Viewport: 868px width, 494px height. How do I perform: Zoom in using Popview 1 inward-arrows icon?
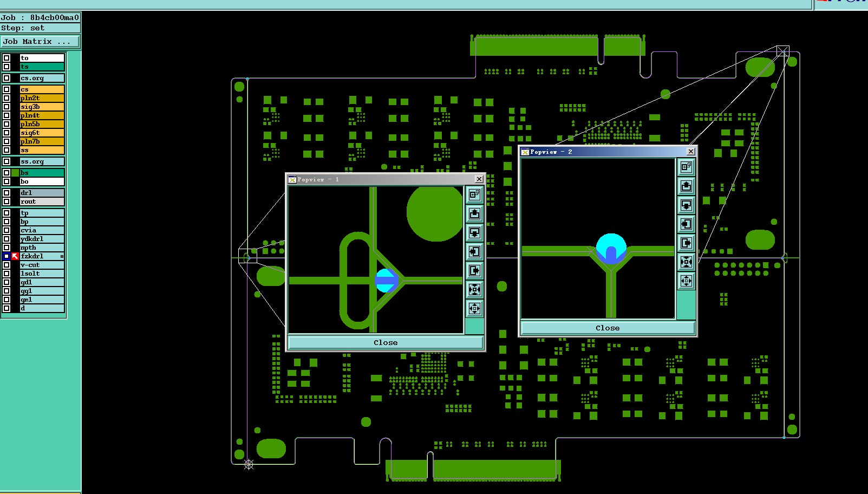pos(474,289)
